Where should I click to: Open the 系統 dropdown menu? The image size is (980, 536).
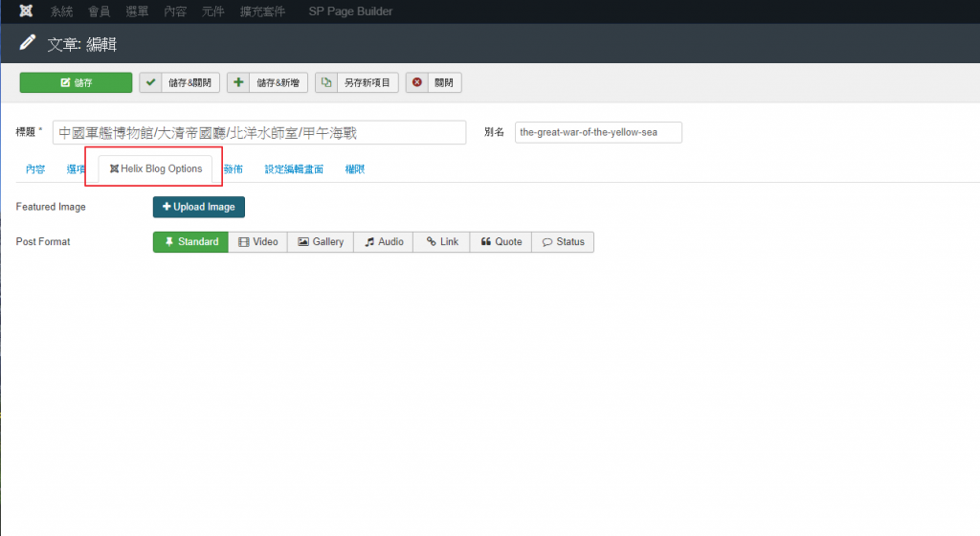(x=61, y=11)
